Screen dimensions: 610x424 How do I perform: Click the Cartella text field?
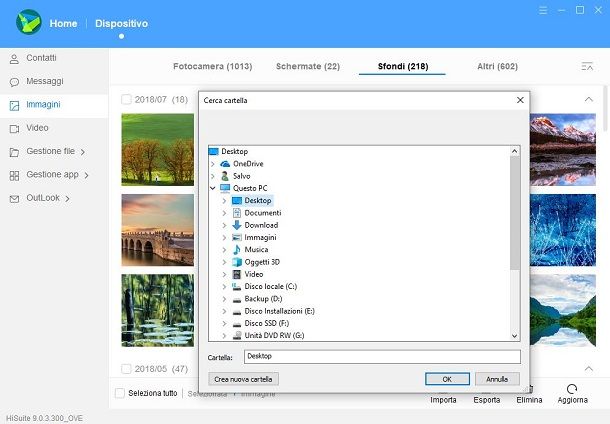[x=382, y=356]
